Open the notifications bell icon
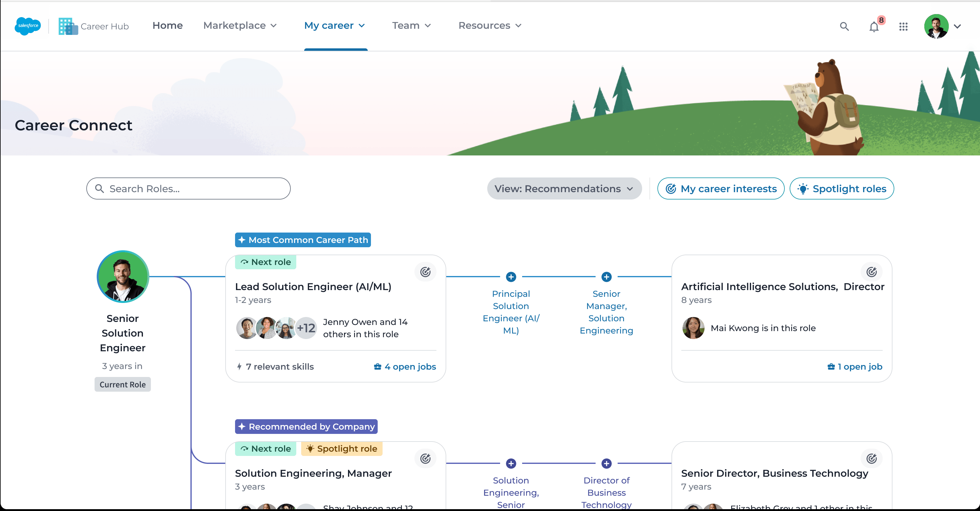This screenshot has height=511, width=980. tap(874, 27)
